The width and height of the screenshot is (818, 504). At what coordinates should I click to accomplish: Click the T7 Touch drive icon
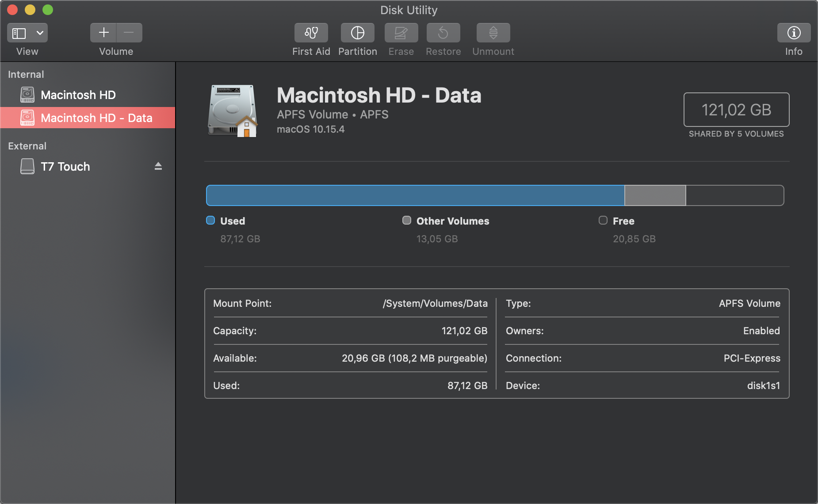[x=27, y=166]
